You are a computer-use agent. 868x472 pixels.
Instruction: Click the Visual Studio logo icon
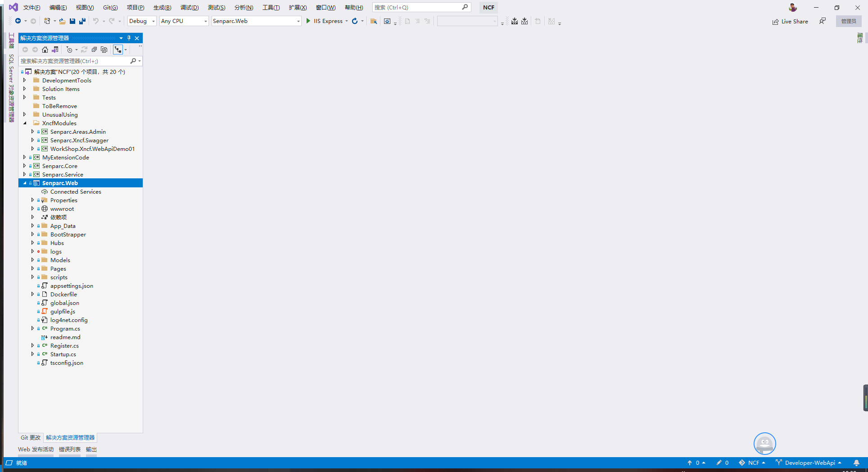click(14, 7)
